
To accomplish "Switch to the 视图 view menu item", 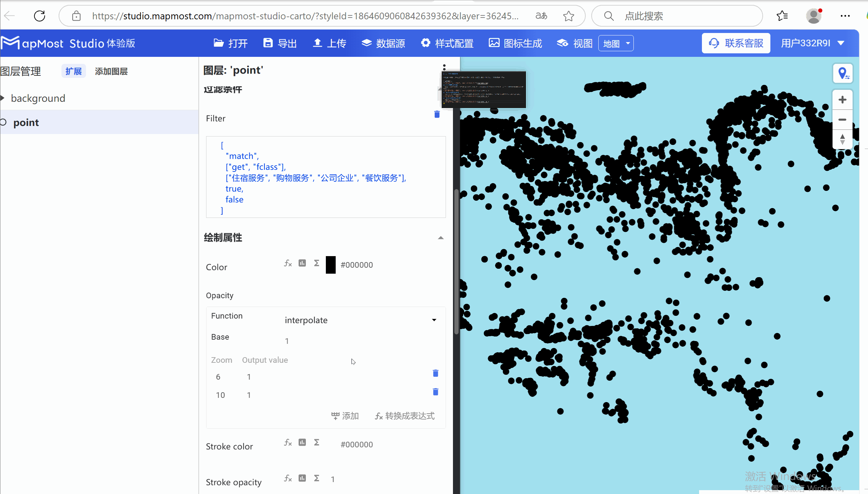I will (574, 43).
